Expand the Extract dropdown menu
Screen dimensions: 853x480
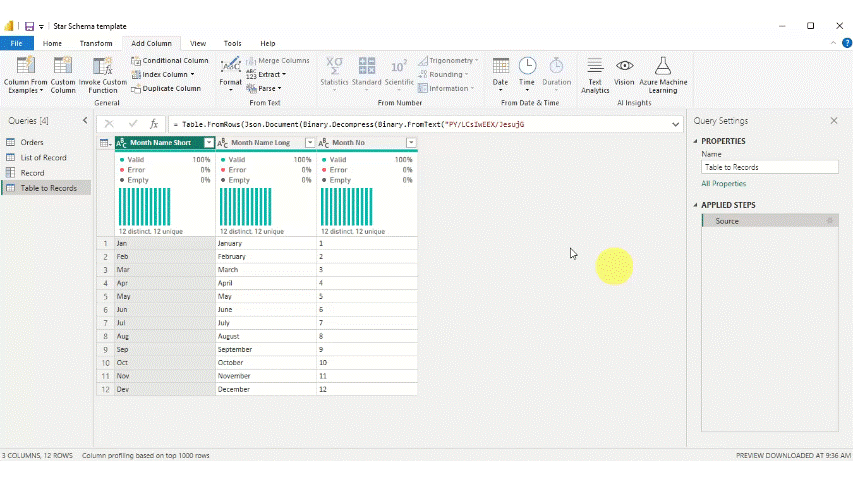click(x=284, y=74)
